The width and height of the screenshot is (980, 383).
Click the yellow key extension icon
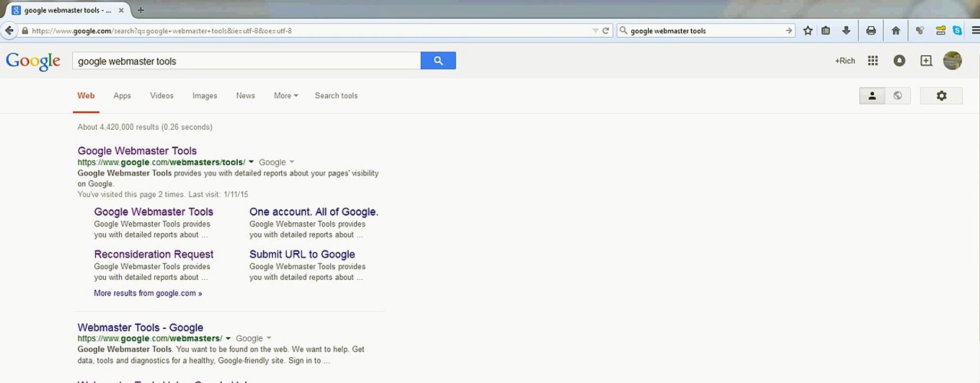pos(941,31)
